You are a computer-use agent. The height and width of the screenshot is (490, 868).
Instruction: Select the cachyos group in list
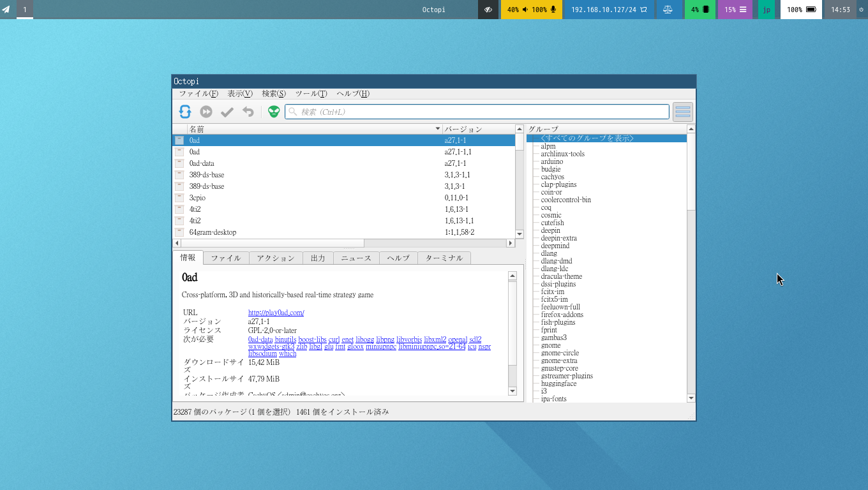point(552,177)
